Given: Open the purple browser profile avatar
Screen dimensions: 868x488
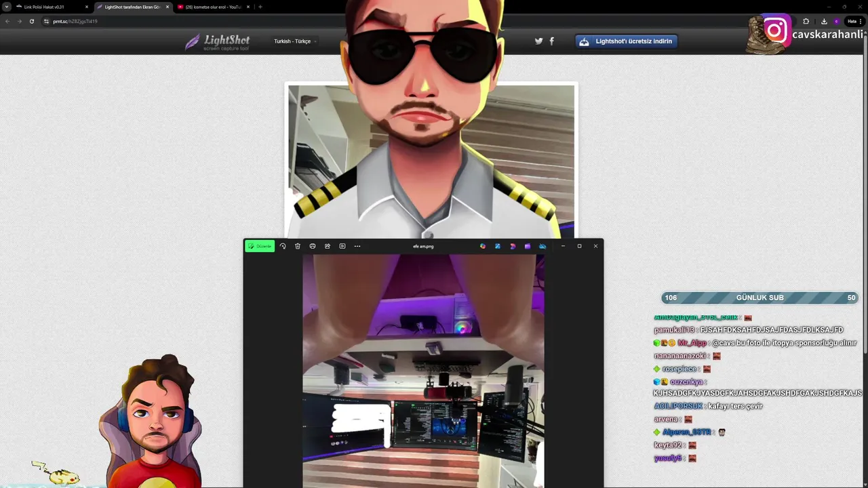Looking at the screenshot, I should coord(837,21).
